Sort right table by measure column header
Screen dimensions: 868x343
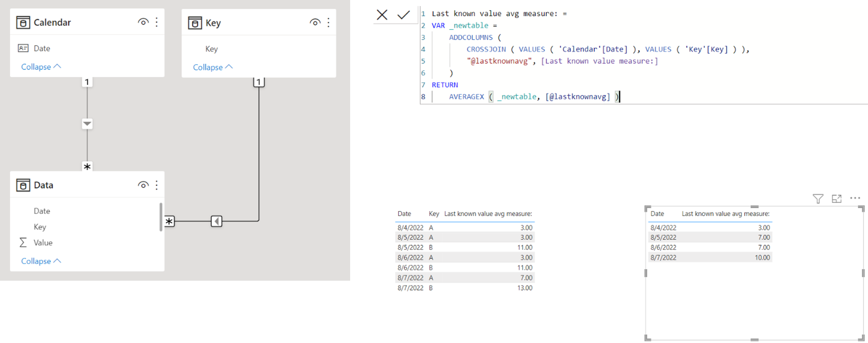(726, 214)
